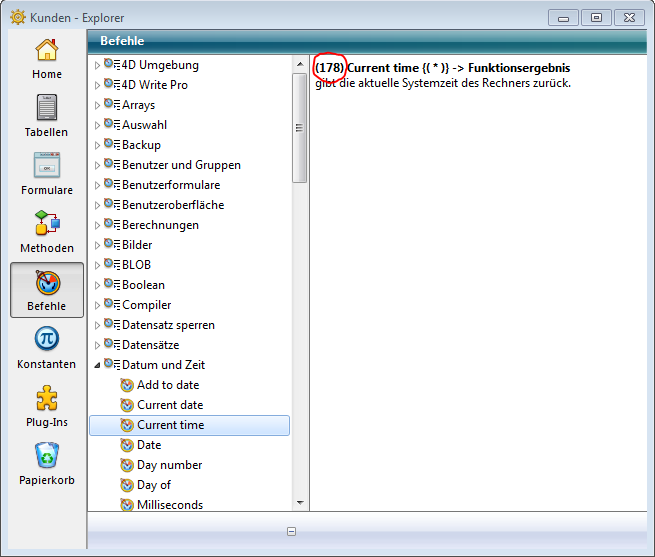Collapse the Datum und Zeit group
The height and width of the screenshot is (557, 655).
pyautogui.click(x=98, y=365)
